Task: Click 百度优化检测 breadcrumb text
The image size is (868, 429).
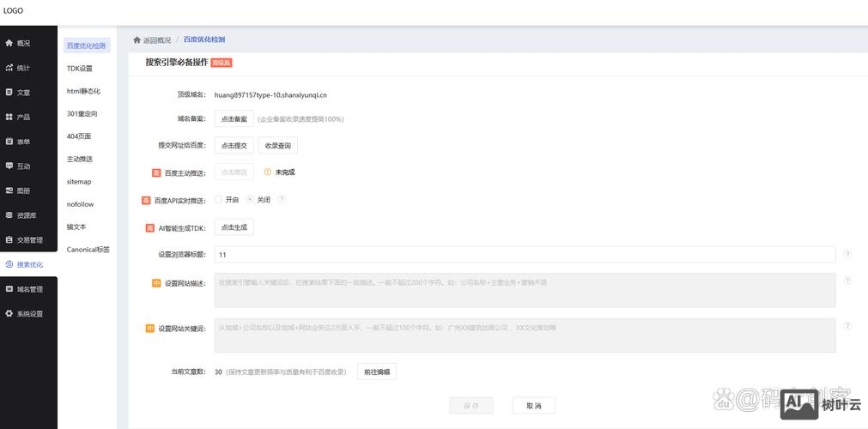Action: click(204, 39)
